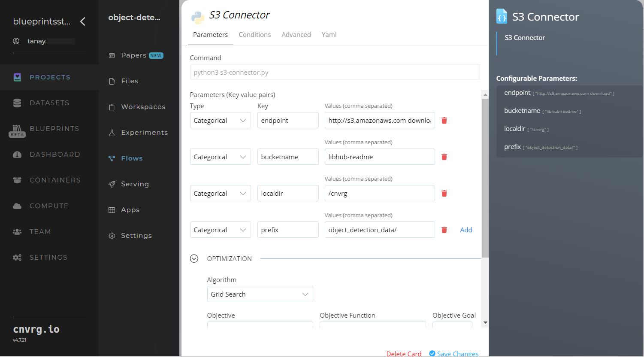Click the Apps grid icon
The width and height of the screenshot is (644, 358).
tap(112, 210)
